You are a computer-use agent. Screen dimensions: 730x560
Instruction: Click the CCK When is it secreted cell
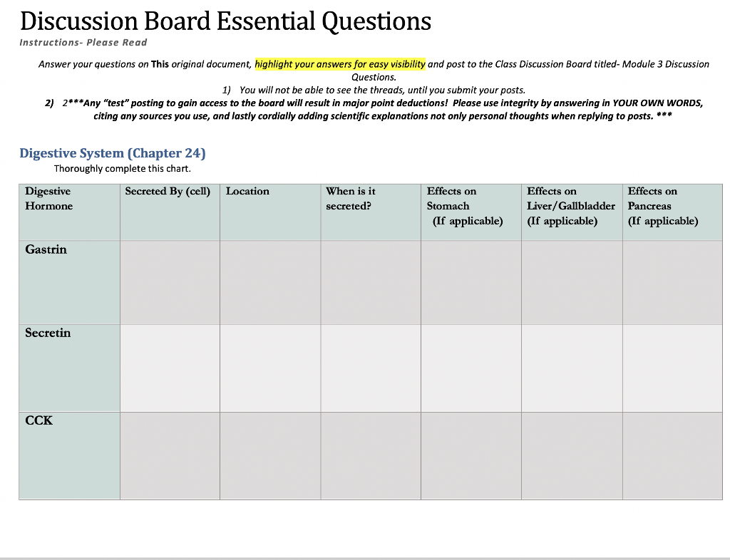tap(371, 456)
